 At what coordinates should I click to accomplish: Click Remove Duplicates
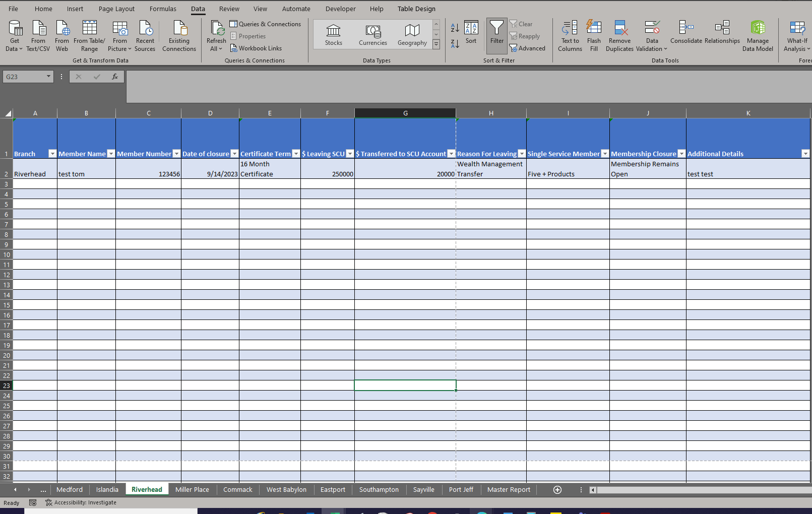click(x=619, y=36)
